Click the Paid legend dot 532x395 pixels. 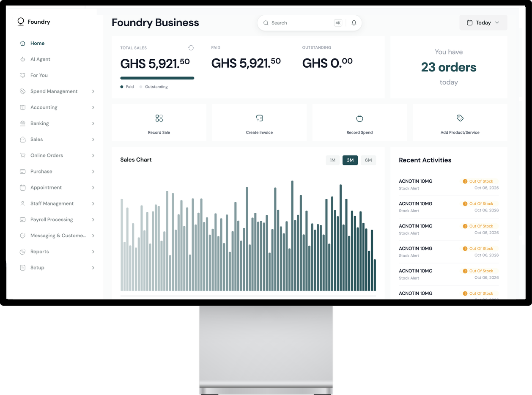pyautogui.click(x=122, y=87)
